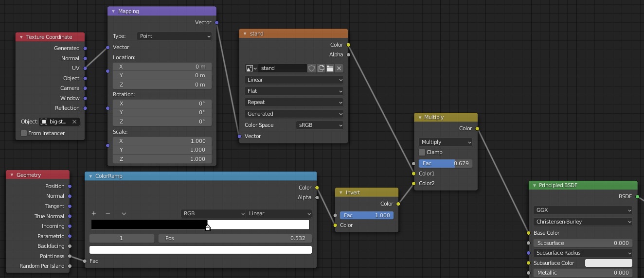Screen dimensions: 644x278
Task: Click the Invert Fac slider at 1.000
Action: point(367,215)
